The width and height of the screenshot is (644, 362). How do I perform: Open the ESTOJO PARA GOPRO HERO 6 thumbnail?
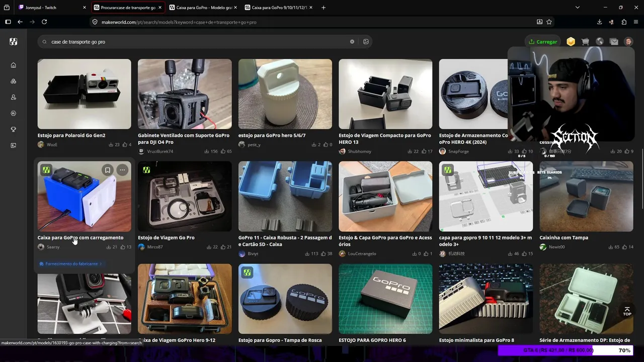pos(385,299)
